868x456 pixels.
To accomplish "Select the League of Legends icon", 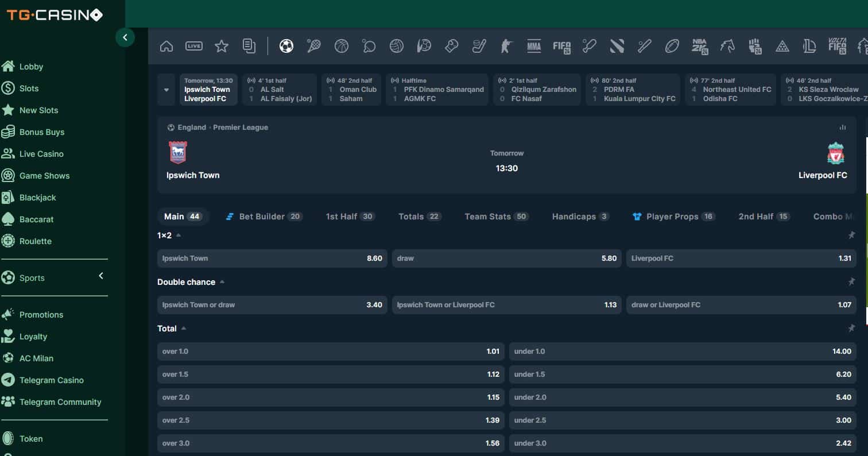I will point(810,46).
